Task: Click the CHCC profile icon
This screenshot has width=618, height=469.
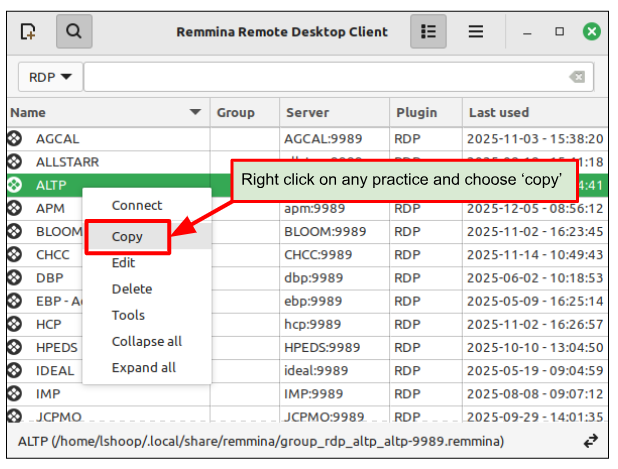Action: click(x=15, y=255)
